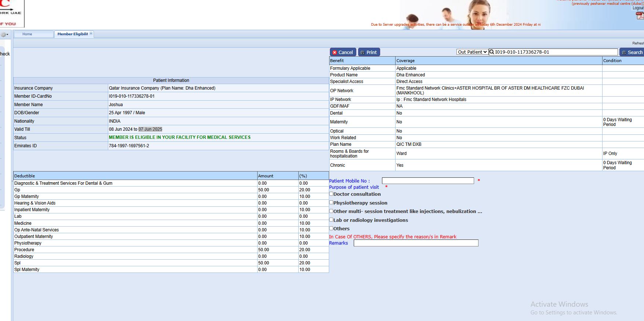Click the settings gear icon
The height and width of the screenshot is (321, 644).
click(3, 35)
